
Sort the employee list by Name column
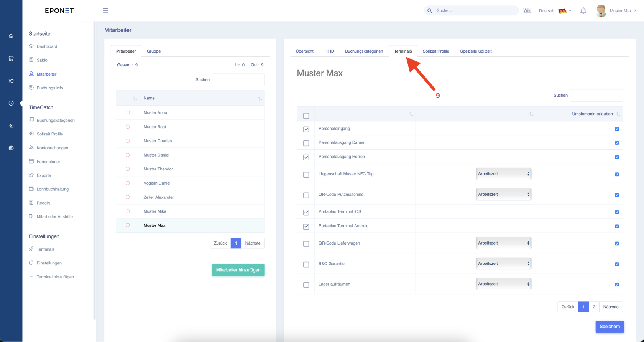click(202, 98)
